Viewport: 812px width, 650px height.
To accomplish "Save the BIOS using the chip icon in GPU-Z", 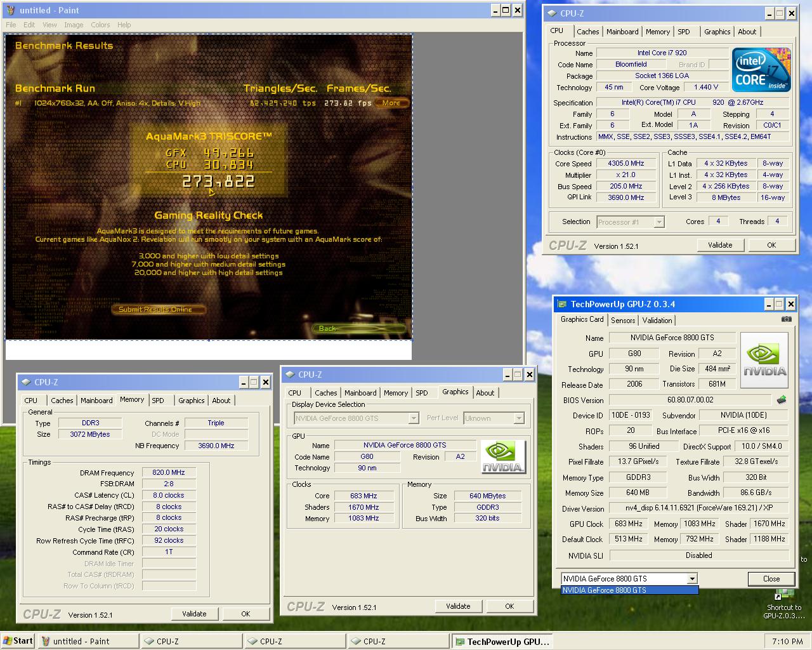I will tap(782, 400).
